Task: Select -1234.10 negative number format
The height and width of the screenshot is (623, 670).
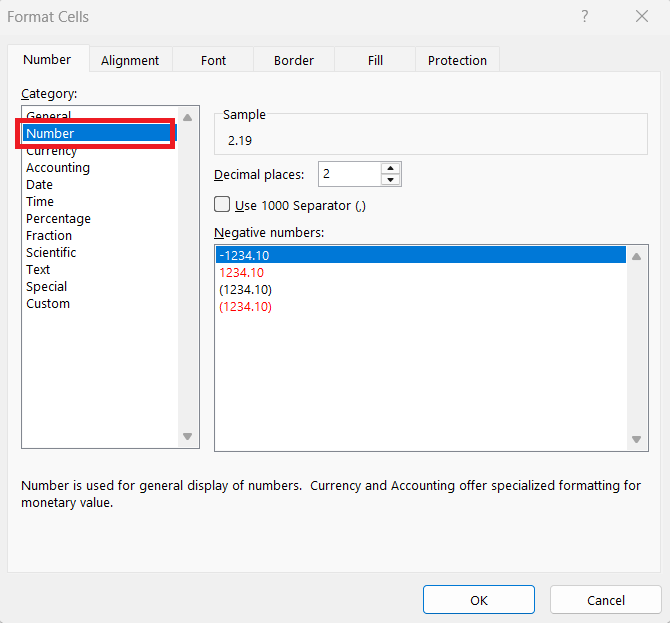Action: 421,255
